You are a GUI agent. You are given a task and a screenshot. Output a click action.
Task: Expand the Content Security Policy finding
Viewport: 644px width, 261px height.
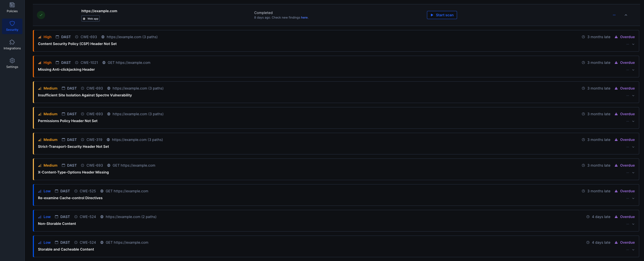(x=633, y=44)
